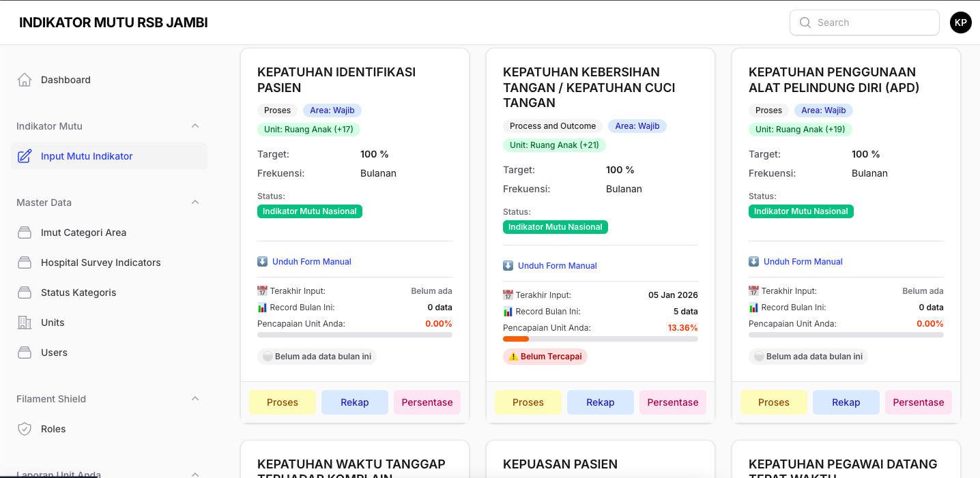The image size is (980, 478).
Task: Download Unduh Form Manual for Identifikasi Pasien
Action: (x=311, y=262)
